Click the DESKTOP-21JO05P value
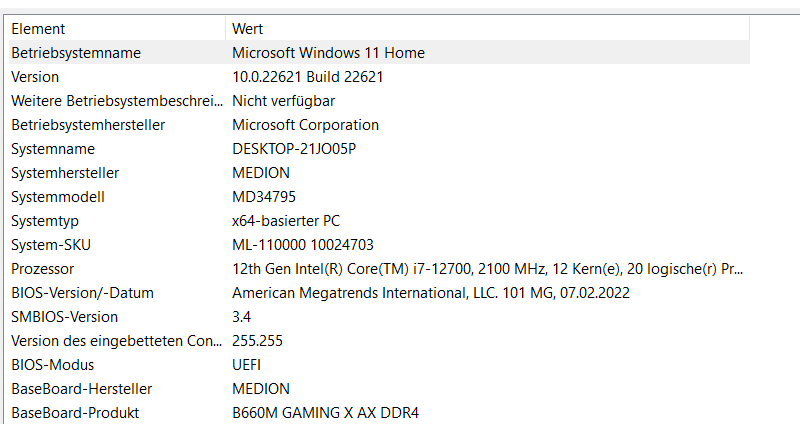 [294, 149]
